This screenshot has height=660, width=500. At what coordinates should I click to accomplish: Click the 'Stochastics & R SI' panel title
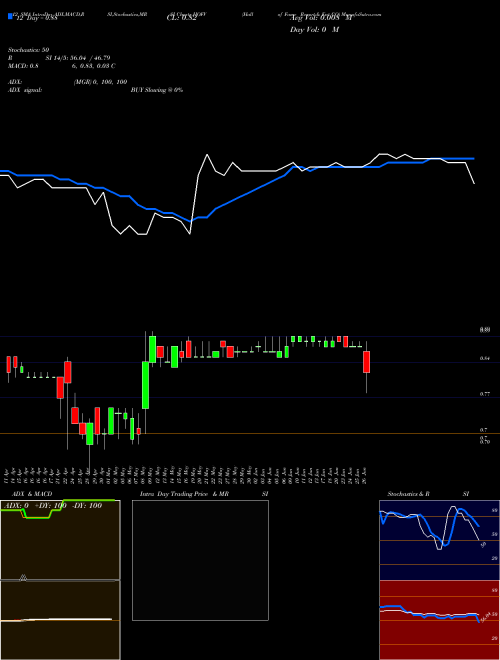(428, 494)
